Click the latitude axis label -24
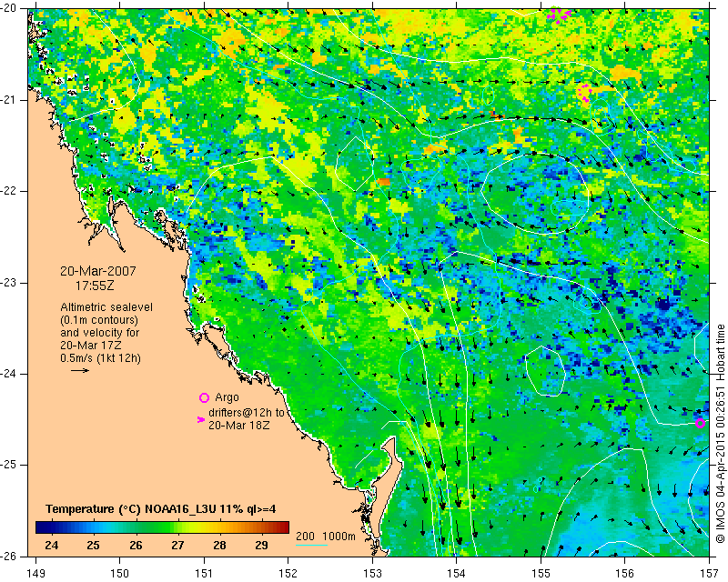The image size is (728, 582). [x=8, y=374]
